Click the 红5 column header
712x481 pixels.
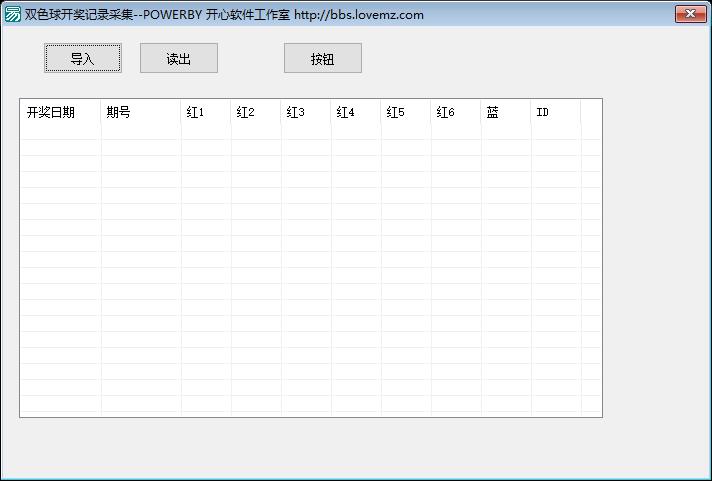pyautogui.click(x=406, y=112)
